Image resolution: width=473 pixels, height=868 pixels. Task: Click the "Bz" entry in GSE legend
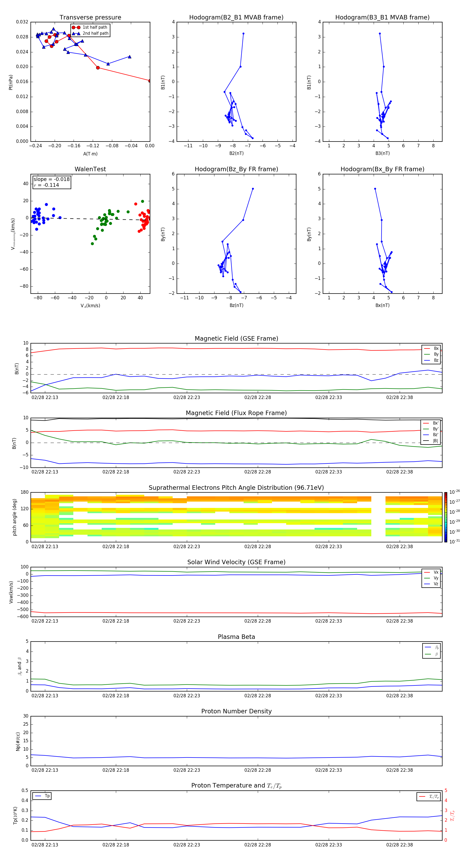[x=431, y=360]
